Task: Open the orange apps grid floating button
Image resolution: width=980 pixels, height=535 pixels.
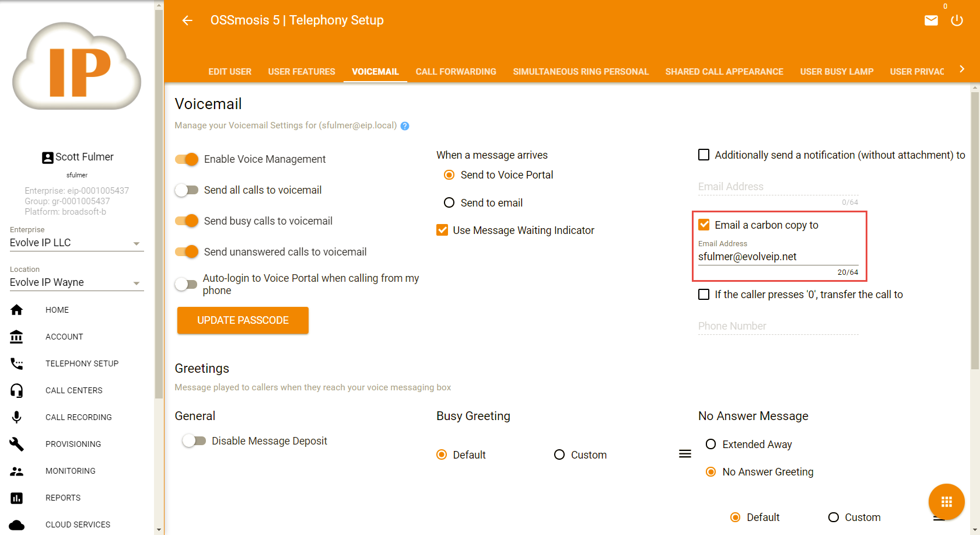Action: [x=946, y=502]
